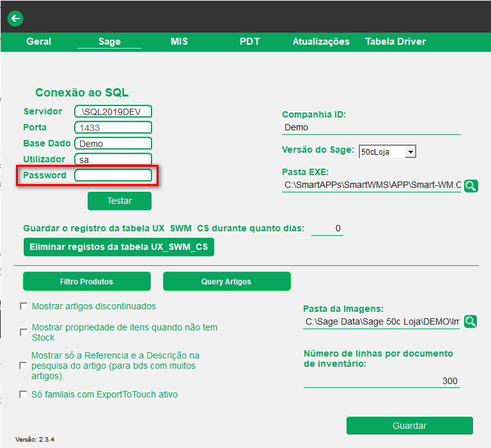
Task: Open the Atualizações tab
Action: pos(321,42)
